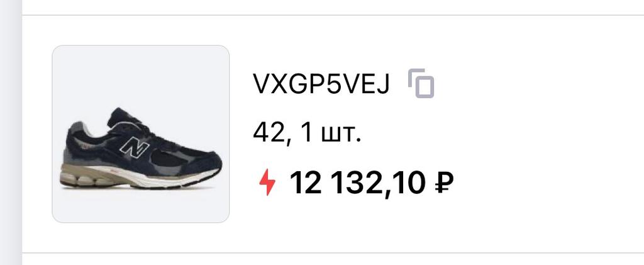Click the N logo on the sneaker

(x=135, y=147)
